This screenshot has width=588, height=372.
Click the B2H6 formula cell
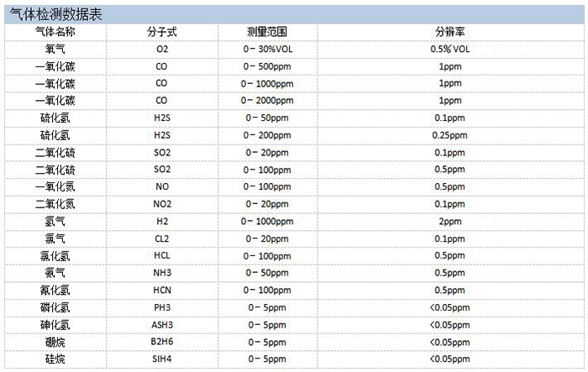click(162, 342)
